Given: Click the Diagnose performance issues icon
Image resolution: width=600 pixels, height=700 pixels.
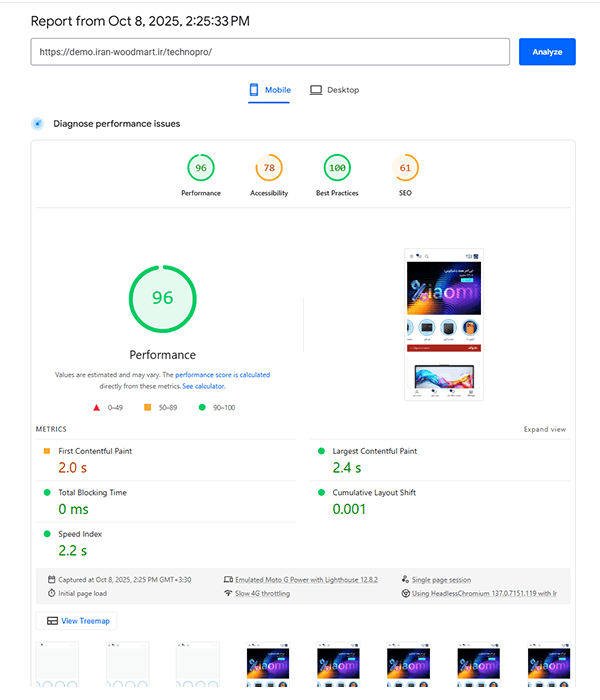Looking at the screenshot, I should pyautogui.click(x=38, y=124).
